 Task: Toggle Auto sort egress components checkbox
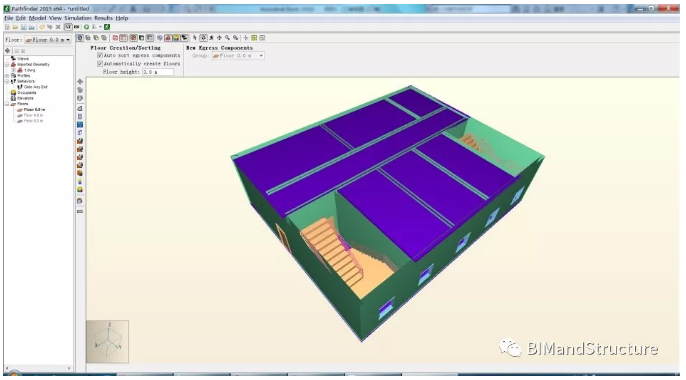tap(100, 55)
